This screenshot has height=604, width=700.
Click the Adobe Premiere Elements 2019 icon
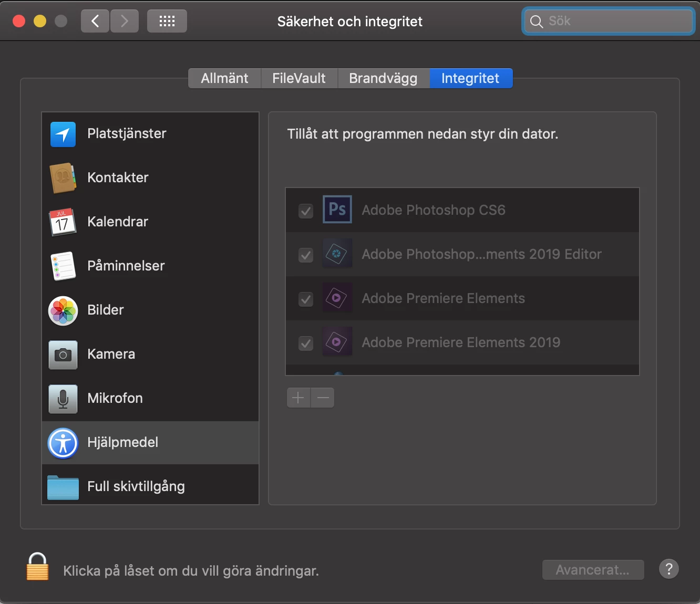(x=337, y=342)
